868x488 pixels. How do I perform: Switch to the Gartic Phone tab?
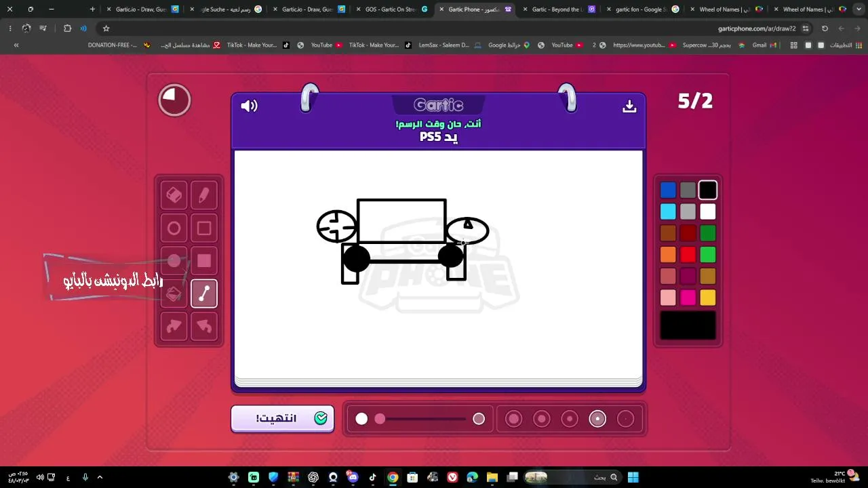click(x=475, y=9)
